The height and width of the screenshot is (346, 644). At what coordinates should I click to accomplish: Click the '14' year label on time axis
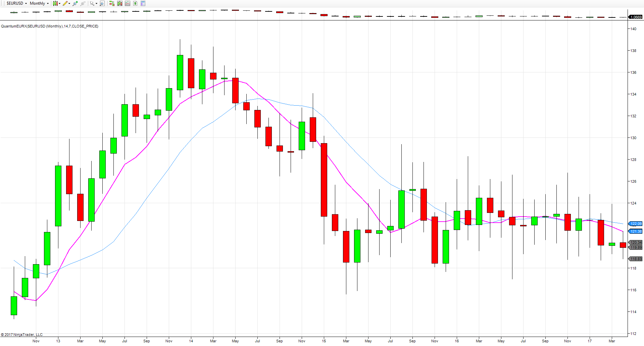191,341
